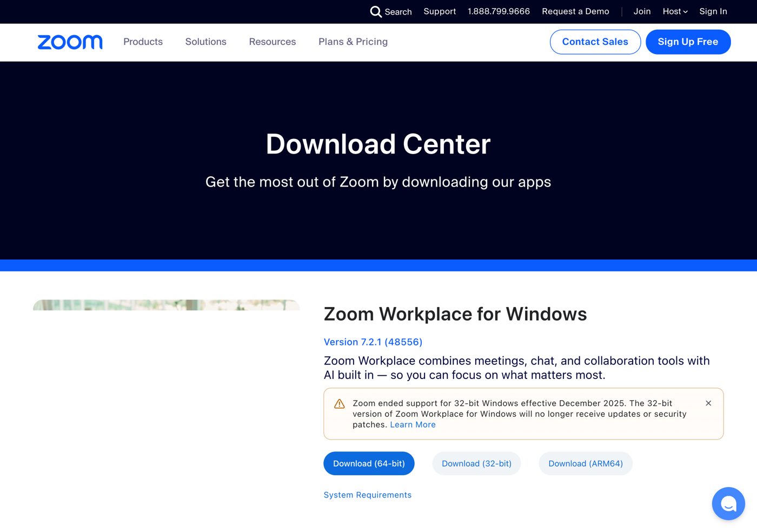Dismiss the 32-bit support warning
Screen dimensions: 757x532
[708, 403]
